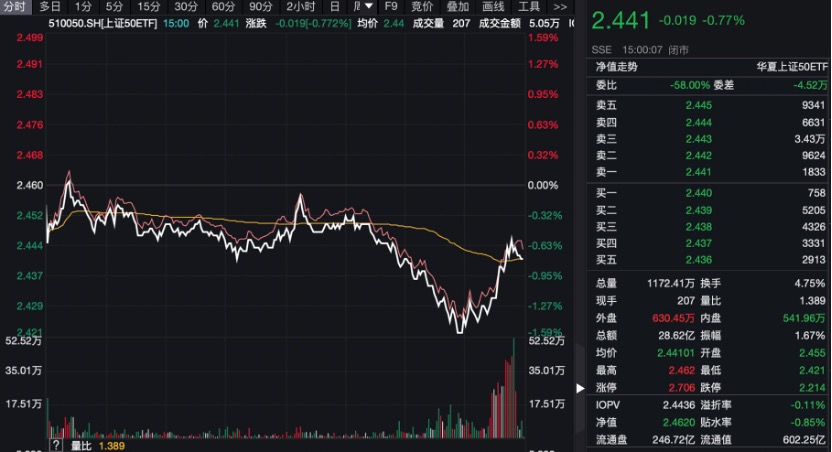
Task: Click the tallest volume bar near close
Action: tap(514, 388)
